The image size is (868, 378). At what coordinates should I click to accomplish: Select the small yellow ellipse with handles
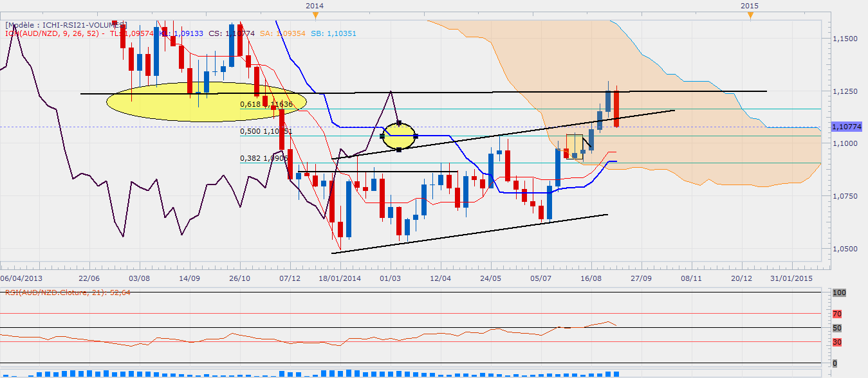click(x=400, y=136)
